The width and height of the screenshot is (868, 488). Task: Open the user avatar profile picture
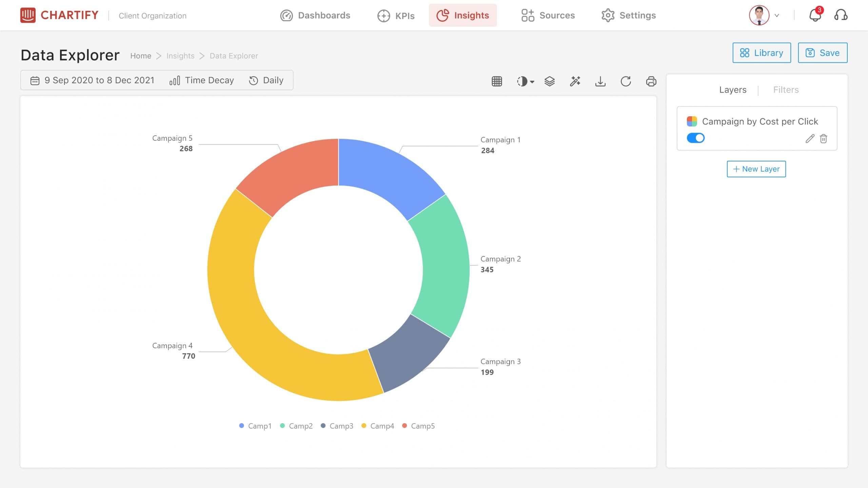point(759,15)
